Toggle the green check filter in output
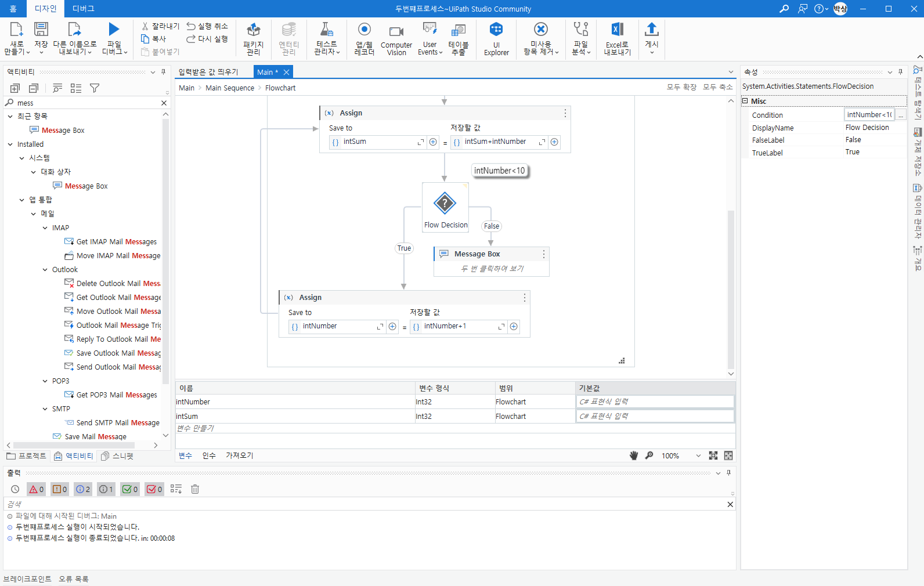Viewport: 924px width, 586px height. coord(130,489)
